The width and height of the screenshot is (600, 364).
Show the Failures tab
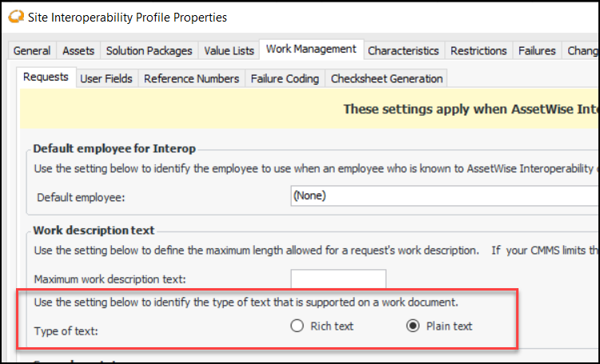(x=537, y=50)
